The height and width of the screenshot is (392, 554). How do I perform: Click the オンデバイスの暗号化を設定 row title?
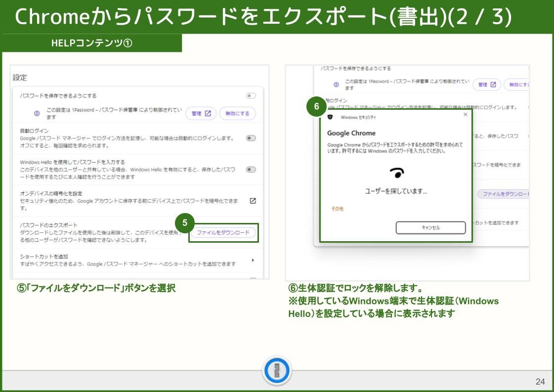[51, 194]
